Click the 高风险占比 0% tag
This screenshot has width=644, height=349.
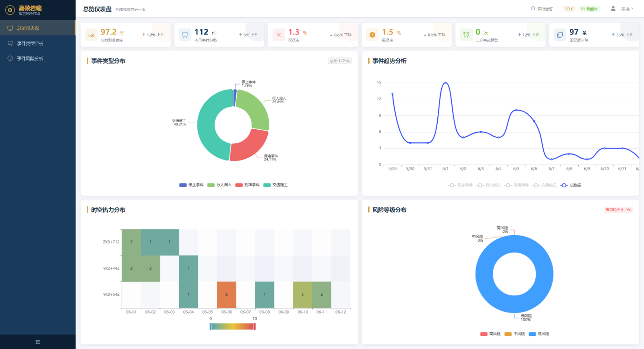click(618, 210)
